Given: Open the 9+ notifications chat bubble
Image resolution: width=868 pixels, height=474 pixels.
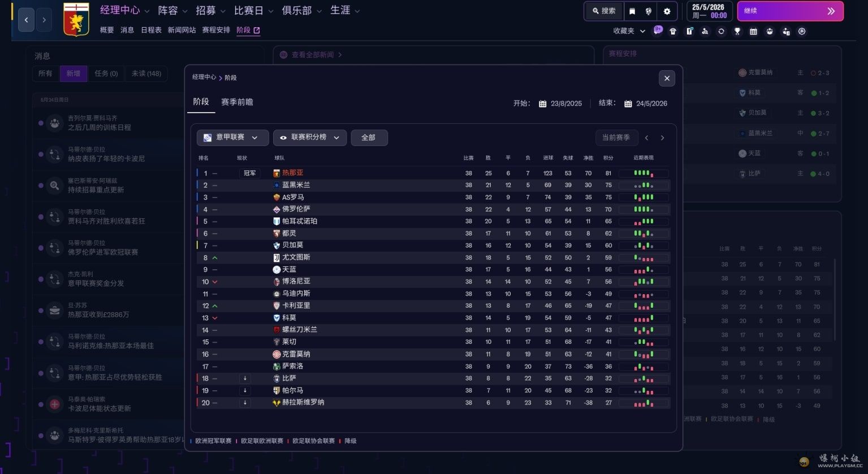Looking at the screenshot, I should [658, 31].
